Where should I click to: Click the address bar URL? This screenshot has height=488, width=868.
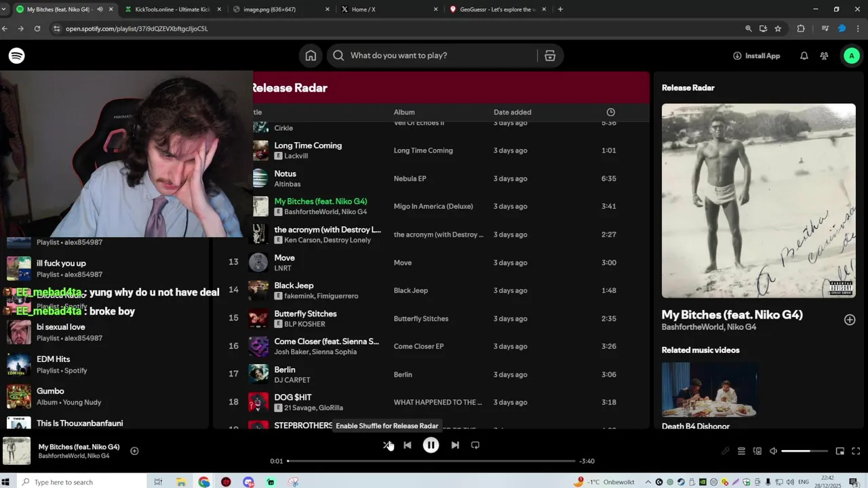point(137,28)
